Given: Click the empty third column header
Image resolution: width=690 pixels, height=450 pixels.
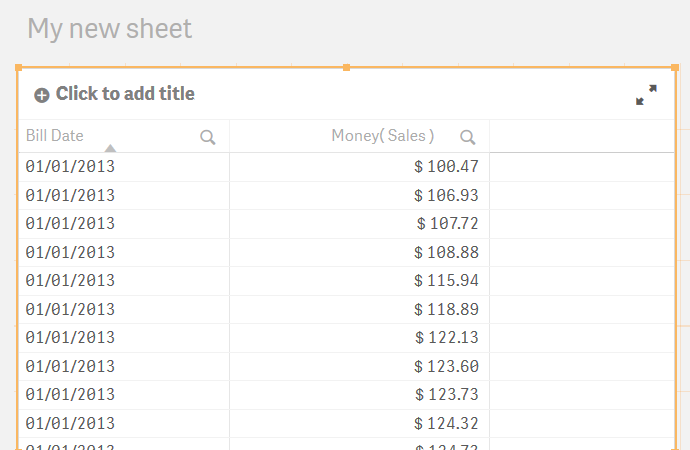Looking at the screenshot, I should coord(582,136).
